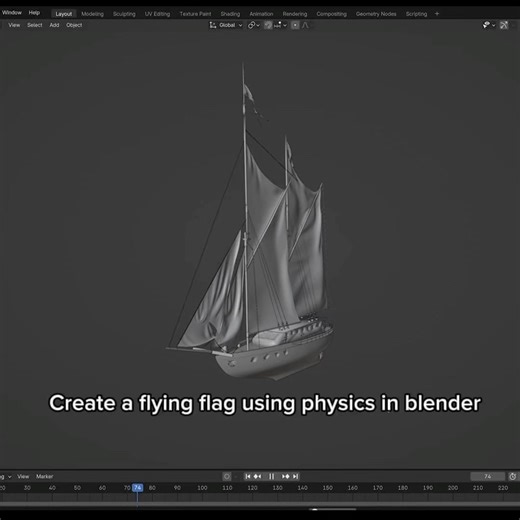This screenshot has height=520, width=520.
Task: Open the timeline View menu
Action: point(23,476)
